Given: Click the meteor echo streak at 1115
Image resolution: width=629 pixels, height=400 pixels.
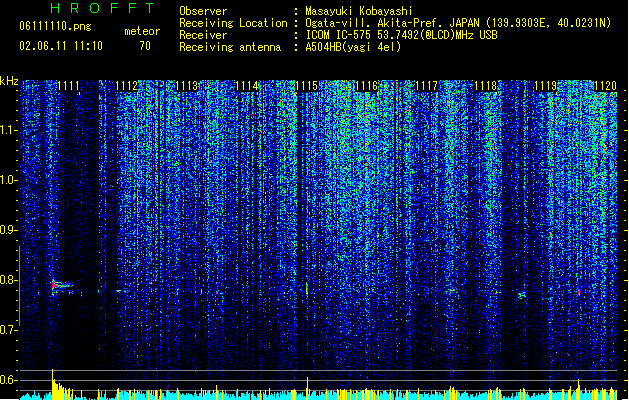Looking at the screenshot, I should pos(306,288).
